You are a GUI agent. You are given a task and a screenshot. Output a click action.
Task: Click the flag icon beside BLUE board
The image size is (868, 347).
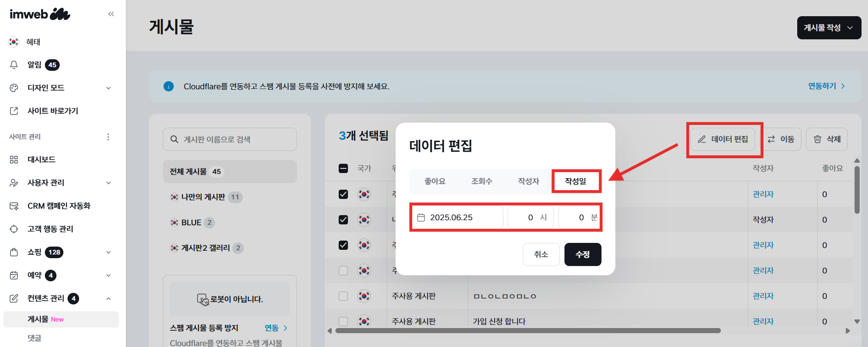tap(174, 223)
